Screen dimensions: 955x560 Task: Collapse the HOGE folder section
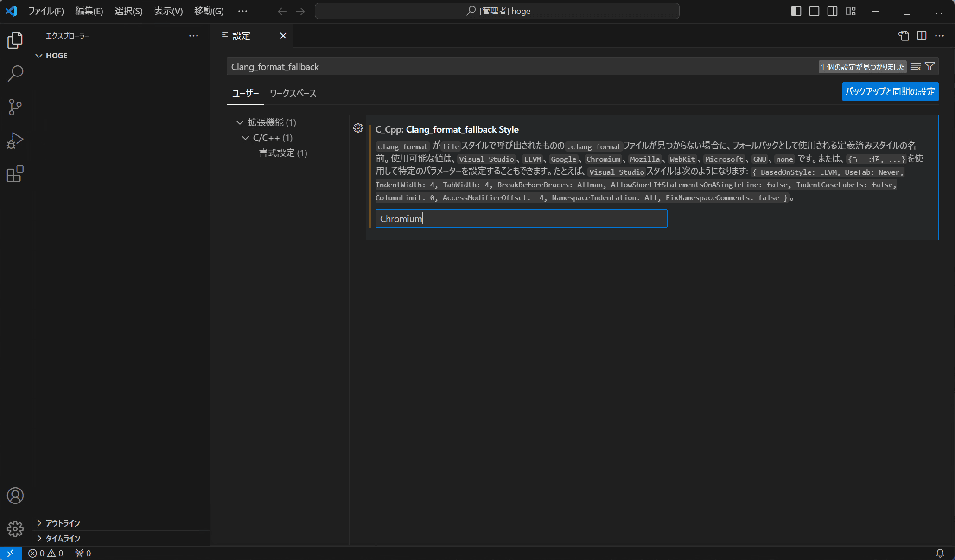coord(121,56)
